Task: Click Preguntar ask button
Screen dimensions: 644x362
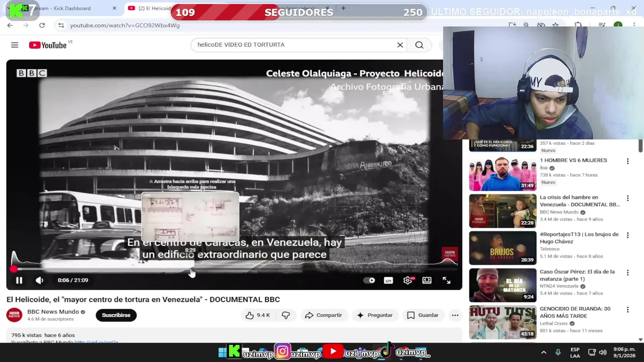Action: click(x=374, y=315)
